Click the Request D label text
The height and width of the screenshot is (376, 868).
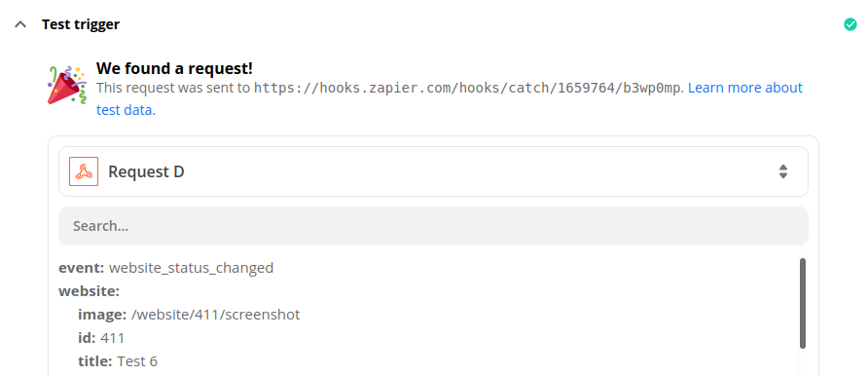point(146,171)
